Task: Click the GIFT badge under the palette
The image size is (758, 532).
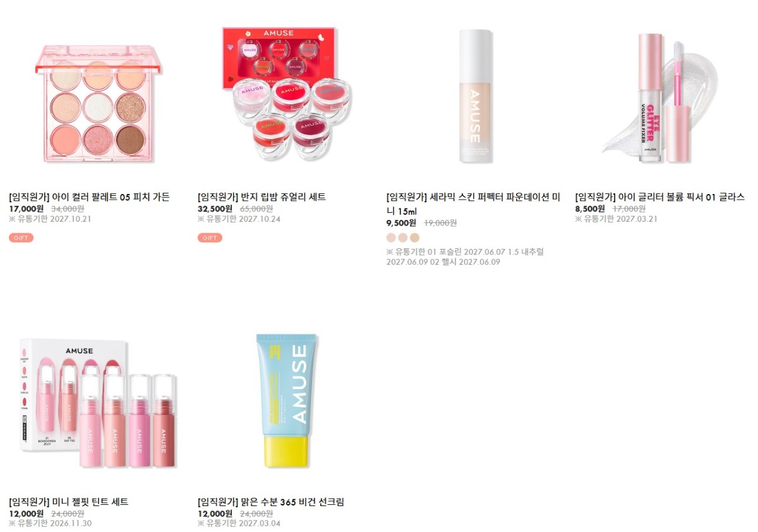Action: (21, 238)
